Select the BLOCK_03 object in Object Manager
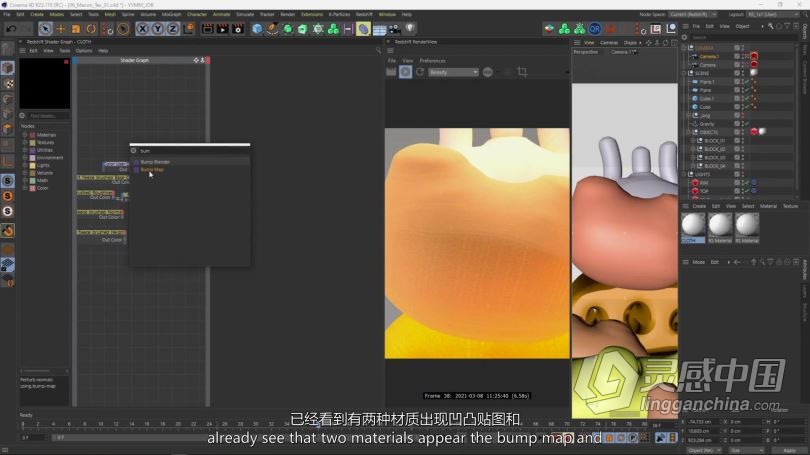 [x=714, y=158]
